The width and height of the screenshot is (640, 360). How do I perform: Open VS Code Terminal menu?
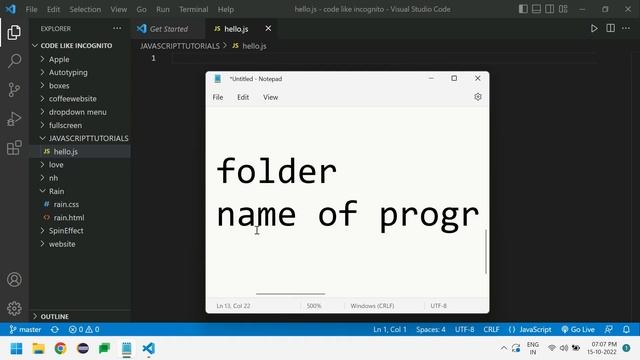pos(193,9)
